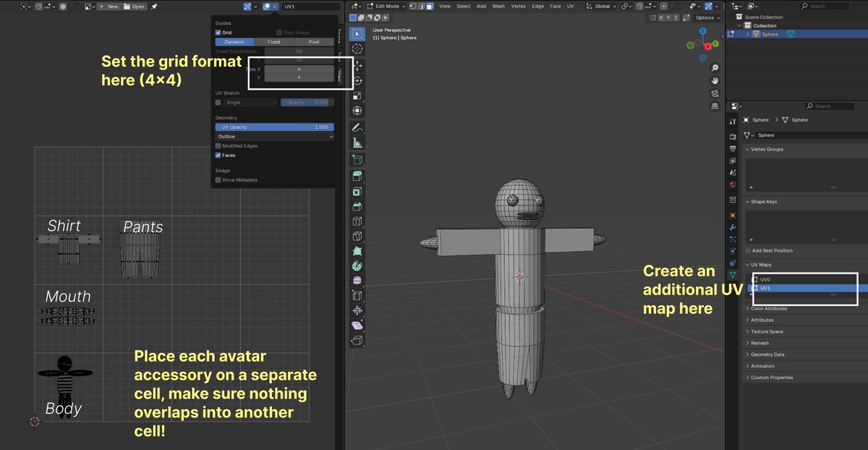Enable the Over Image checkbox
This screenshot has width=868, height=450.
(x=279, y=33)
